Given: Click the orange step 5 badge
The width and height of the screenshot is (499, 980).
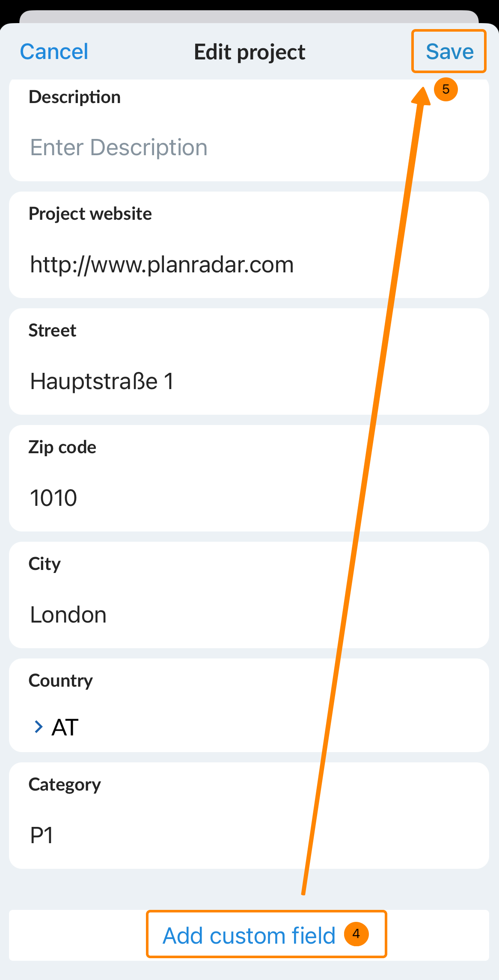Looking at the screenshot, I should (446, 89).
